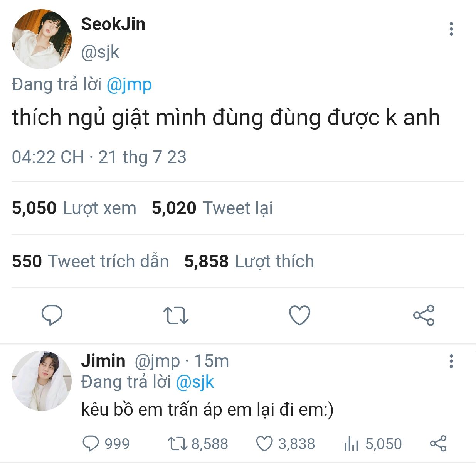The image size is (476, 463).
Task: Open SeokJin display name profile
Action: pos(113,24)
